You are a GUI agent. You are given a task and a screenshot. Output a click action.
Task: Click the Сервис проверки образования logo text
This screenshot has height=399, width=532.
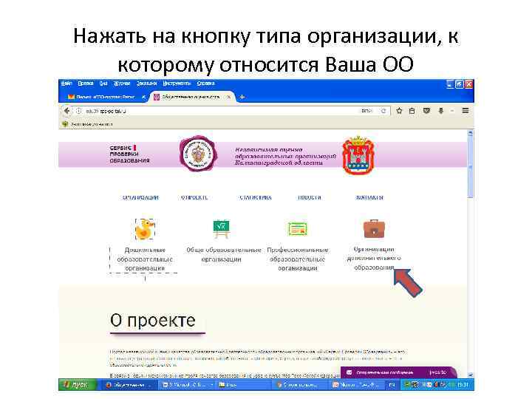click(129, 154)
